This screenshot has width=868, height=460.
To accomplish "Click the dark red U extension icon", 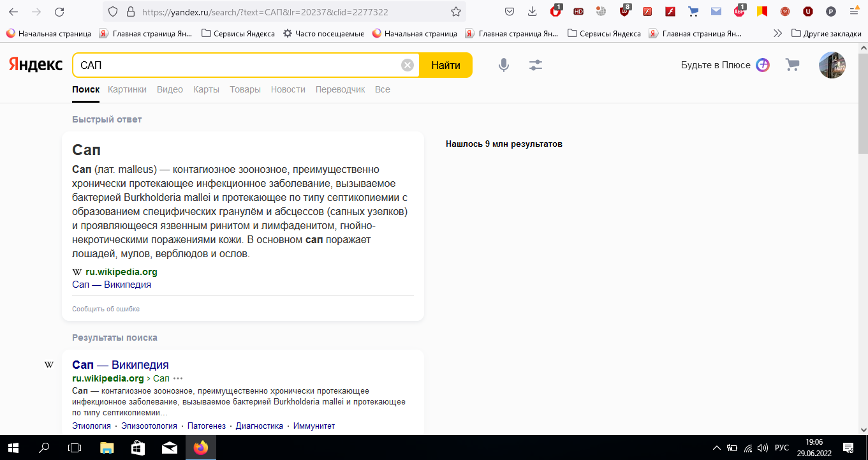I will click(x=808, y=11).
